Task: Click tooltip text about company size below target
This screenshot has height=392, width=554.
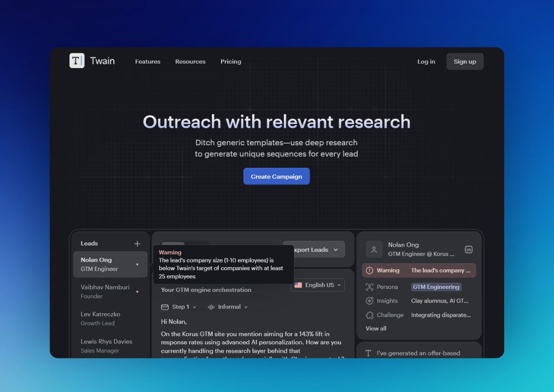Action: pos(221,268)
